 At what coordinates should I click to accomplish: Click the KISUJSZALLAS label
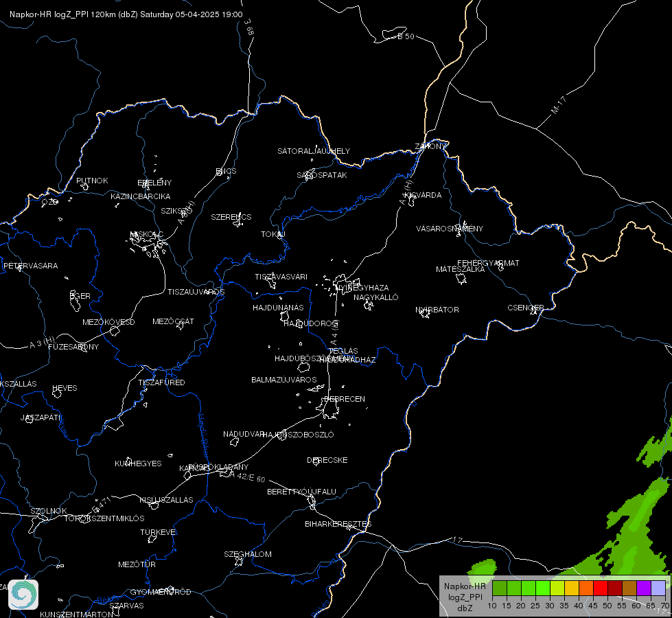coord(166,500)
